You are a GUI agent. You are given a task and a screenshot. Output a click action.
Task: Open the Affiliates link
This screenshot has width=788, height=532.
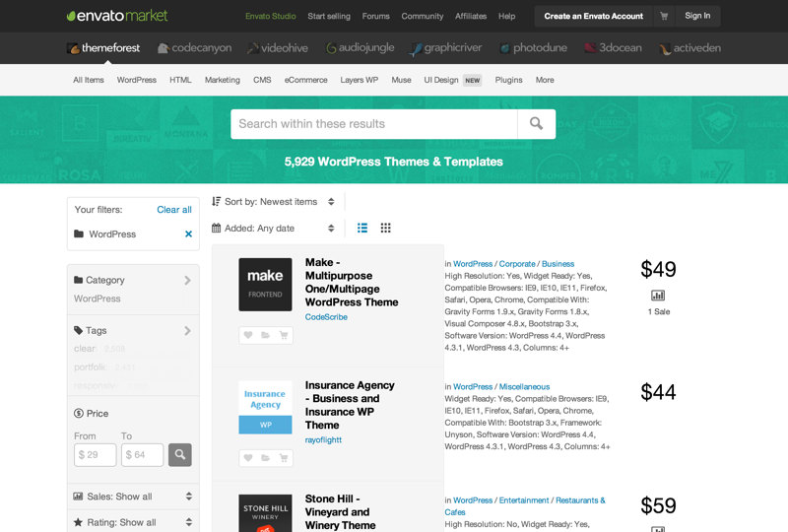point(471,16)
